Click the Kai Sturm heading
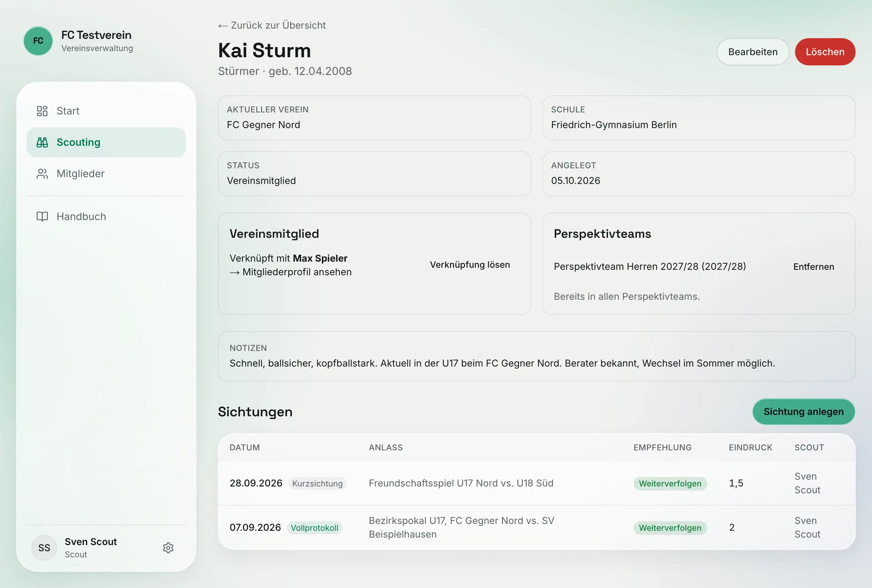This screenshot has width=872, height=588. click(265, 51)
